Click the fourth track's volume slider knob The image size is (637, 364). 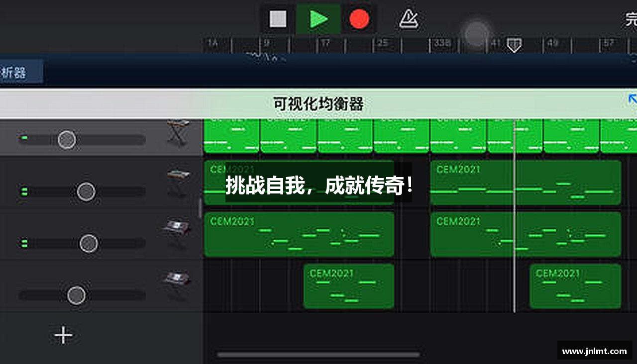click(76, 295)
